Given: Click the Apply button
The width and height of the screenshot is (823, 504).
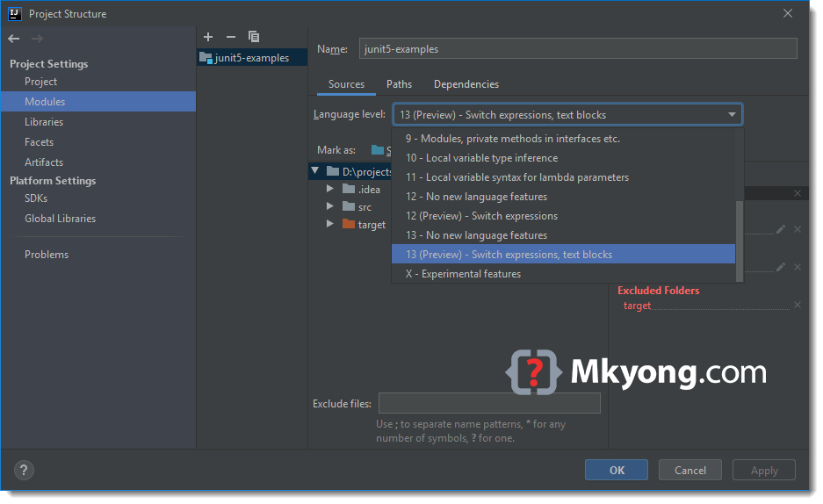Looking at the screenshot, I should (763, 471).
